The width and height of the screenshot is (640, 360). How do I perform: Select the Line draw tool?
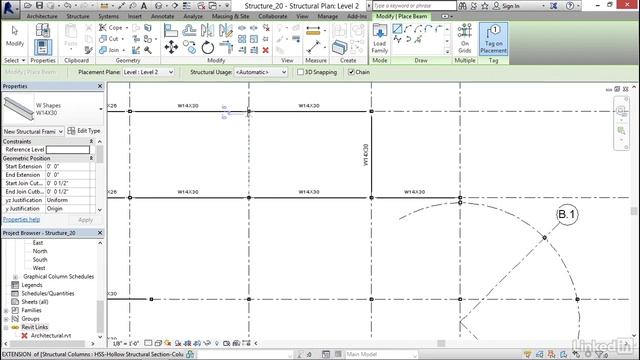click(x=397, y=29)
